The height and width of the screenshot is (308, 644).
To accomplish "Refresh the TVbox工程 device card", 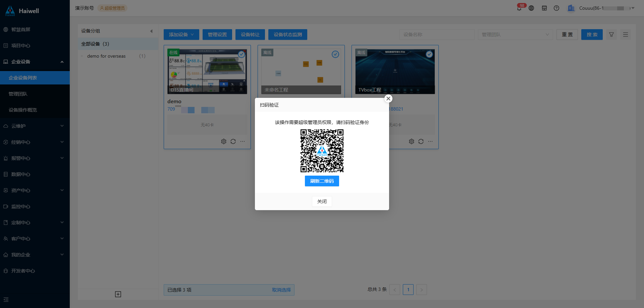I will pyautogui.click(x=421, y=141).
